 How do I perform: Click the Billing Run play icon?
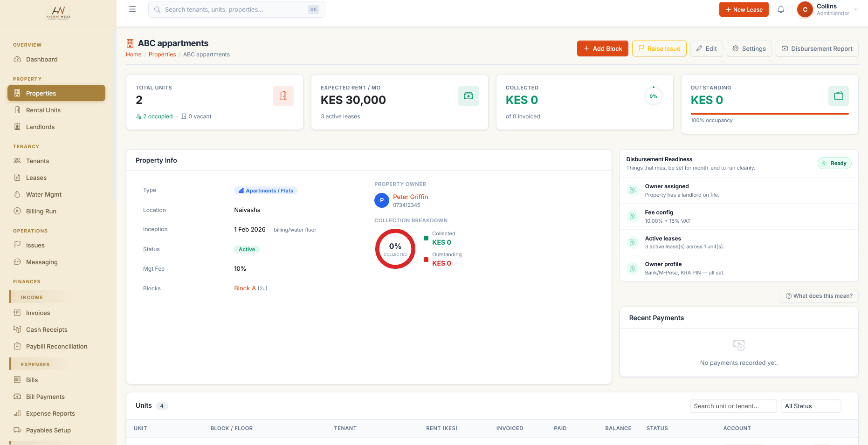(x=17, y=211)
